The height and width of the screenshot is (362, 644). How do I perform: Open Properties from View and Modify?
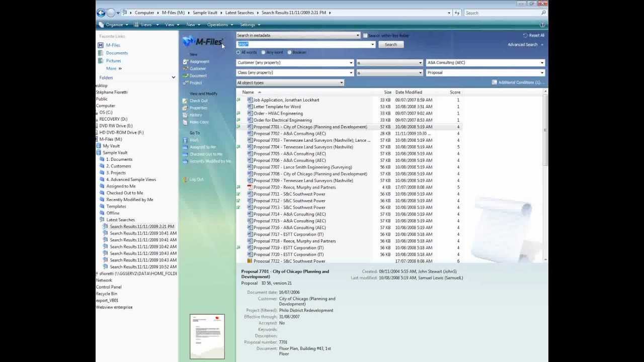(x=198, y=108)
